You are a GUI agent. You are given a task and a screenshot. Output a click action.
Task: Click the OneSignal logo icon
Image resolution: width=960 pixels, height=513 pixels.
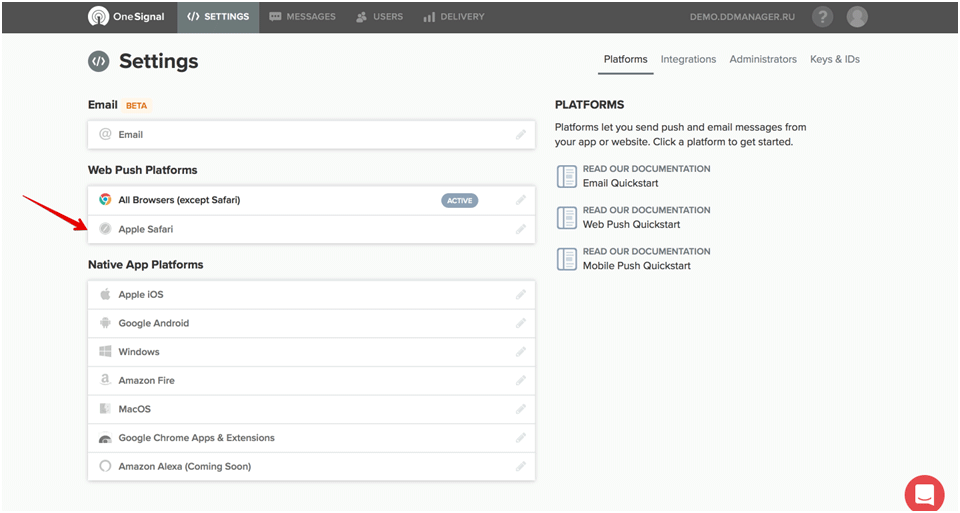[x=98, y=17]
